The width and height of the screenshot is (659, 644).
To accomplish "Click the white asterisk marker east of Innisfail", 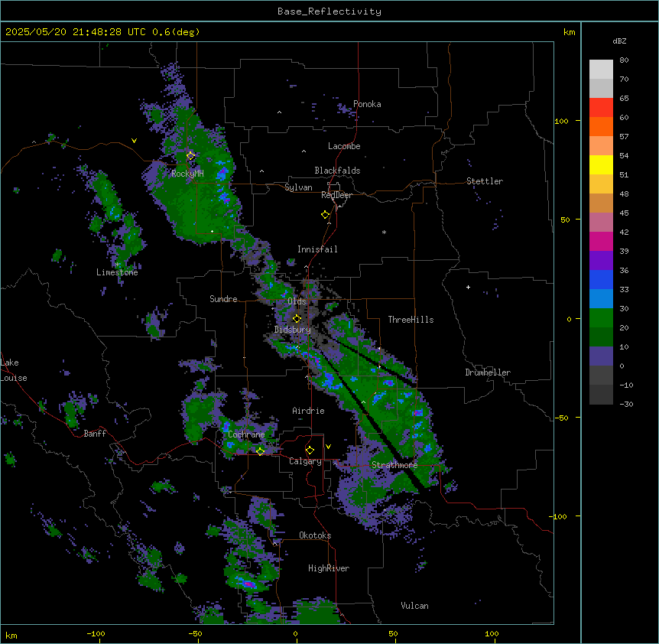I will coord(384,232).
